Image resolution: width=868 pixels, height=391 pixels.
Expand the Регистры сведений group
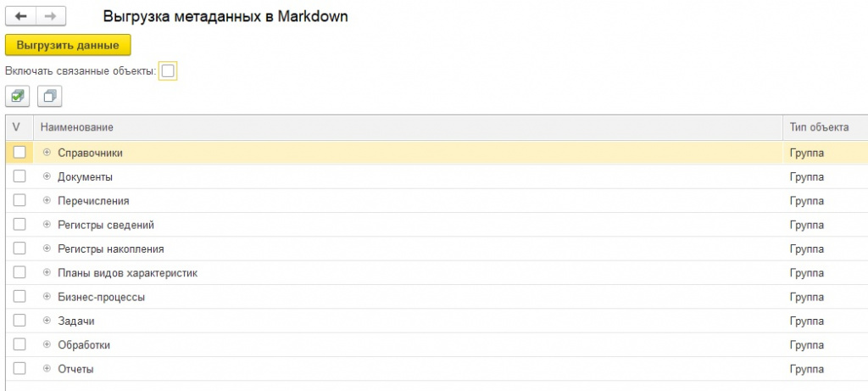tap(47, 225)
